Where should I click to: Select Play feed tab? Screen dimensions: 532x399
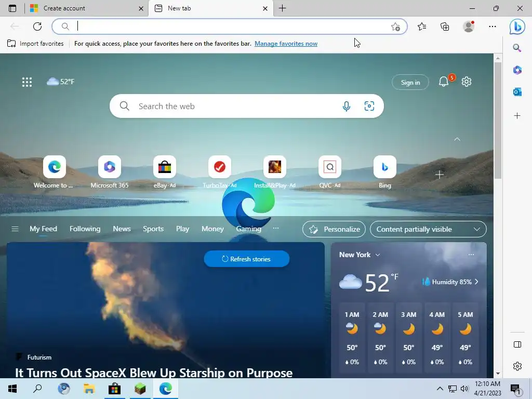click(x=182, y=229)
